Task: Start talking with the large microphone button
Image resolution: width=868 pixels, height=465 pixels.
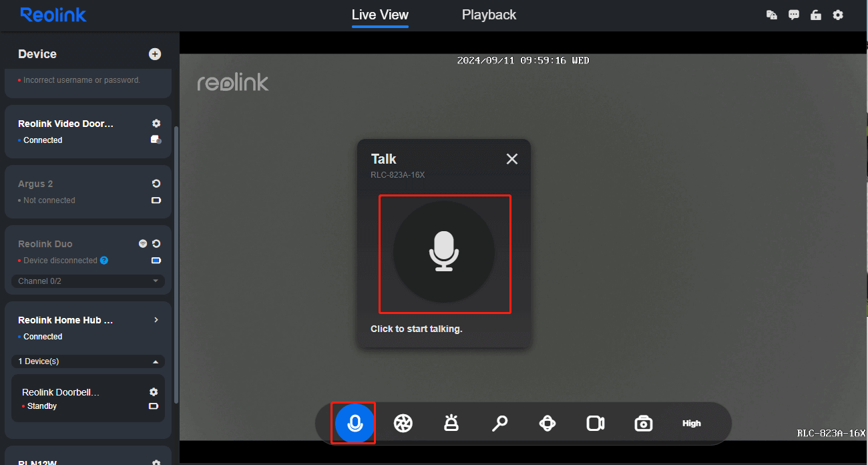Action: pos(444,252)
